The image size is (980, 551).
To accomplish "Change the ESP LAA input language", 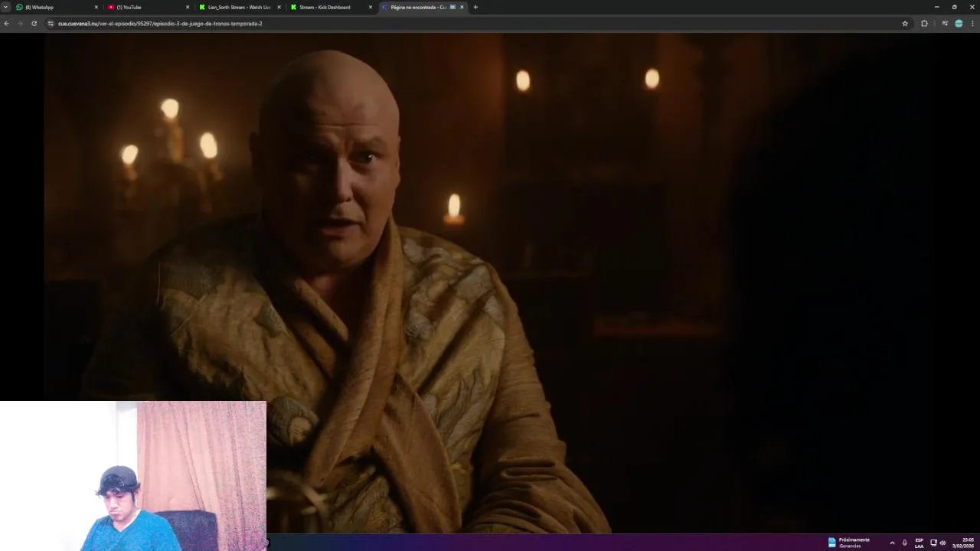I will pyautogui.click(x=920, y=543).
